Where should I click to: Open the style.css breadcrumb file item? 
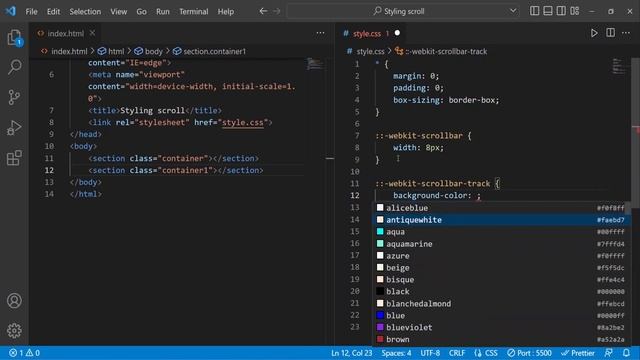pyautogui.click(x=365, y=51)
